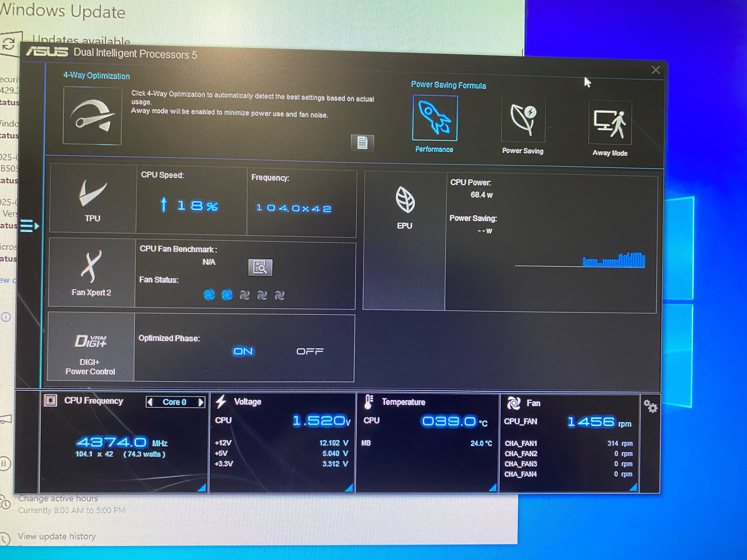Click the 4-Way Optimization heading
This screenshot has height=560, width=747.
tap(97, 76)
